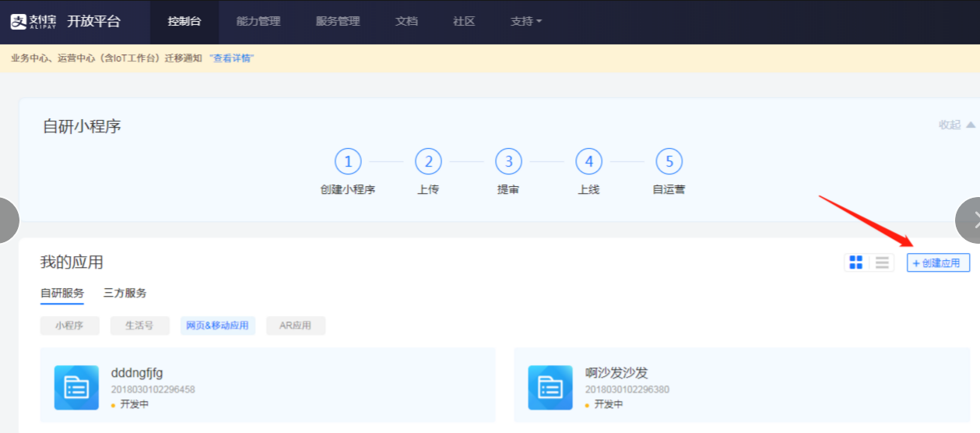980x433 pixels.
Task: Select the 自研服务 tab
Action: 62,294
